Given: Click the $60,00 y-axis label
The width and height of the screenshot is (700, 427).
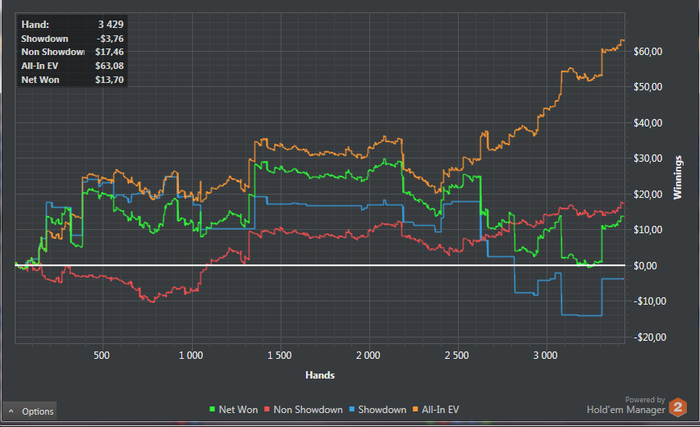Looking at the screenshot, I should coord(648,51).
